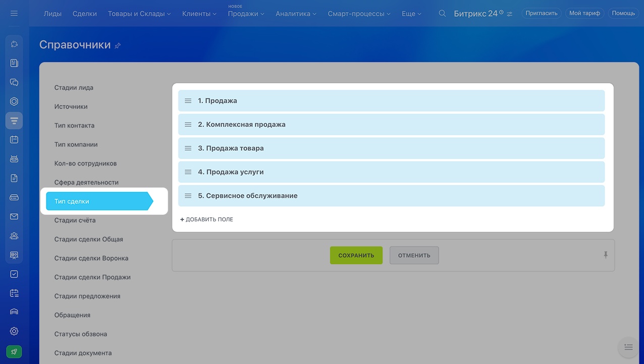The width and height of the screenshot is (644, 364).
Task: Select Тип контакта in the list
Action: (75, 126)
